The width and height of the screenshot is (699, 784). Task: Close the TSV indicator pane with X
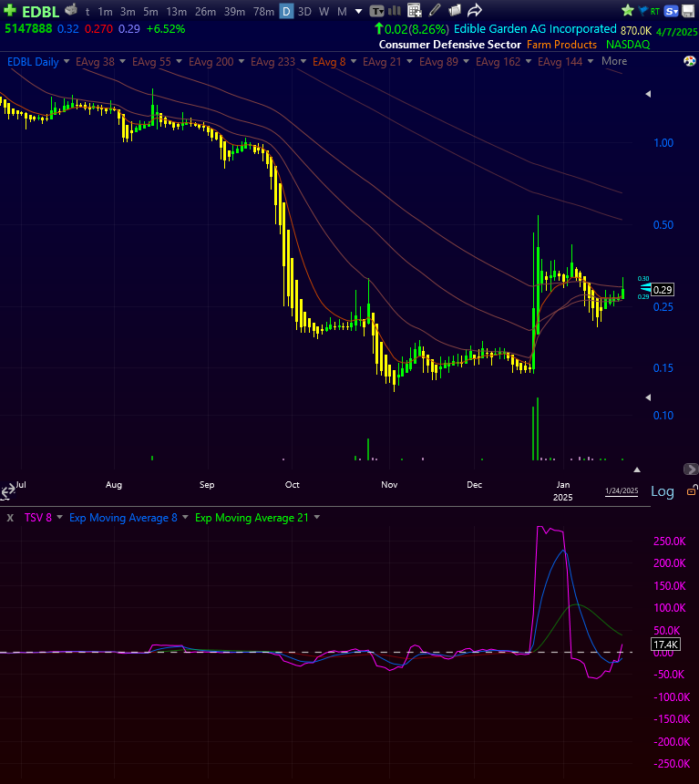point(10,517)
